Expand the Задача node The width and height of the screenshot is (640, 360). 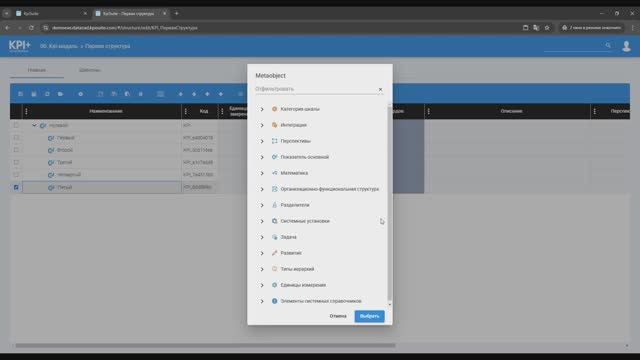(262, 237)
